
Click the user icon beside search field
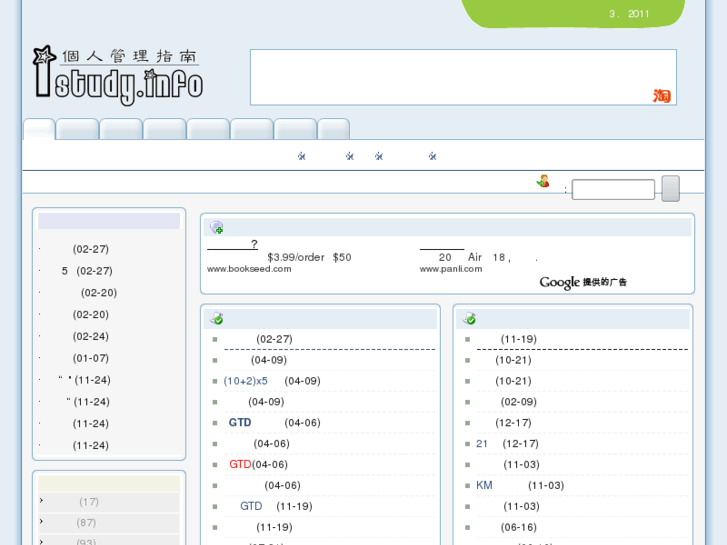(x=543, y=182)
